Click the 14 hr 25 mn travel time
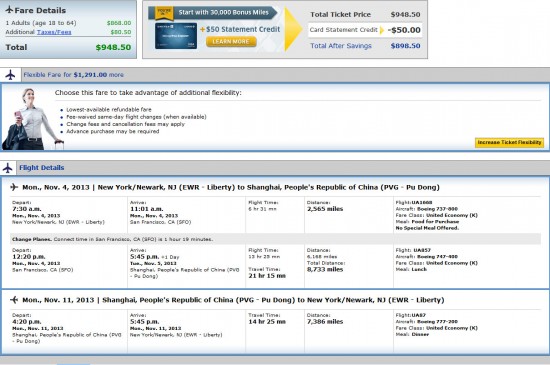550x365 pixels. click(267, 322)
